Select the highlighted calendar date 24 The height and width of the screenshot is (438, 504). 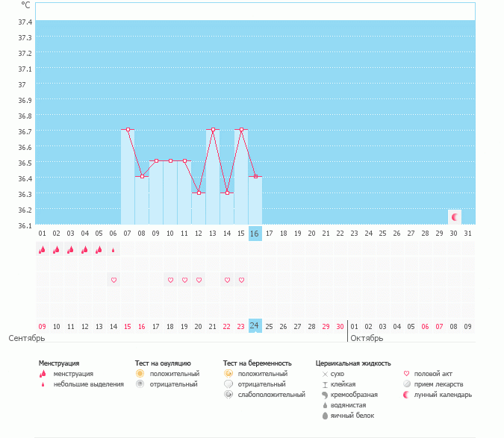[x=255, y=326]
